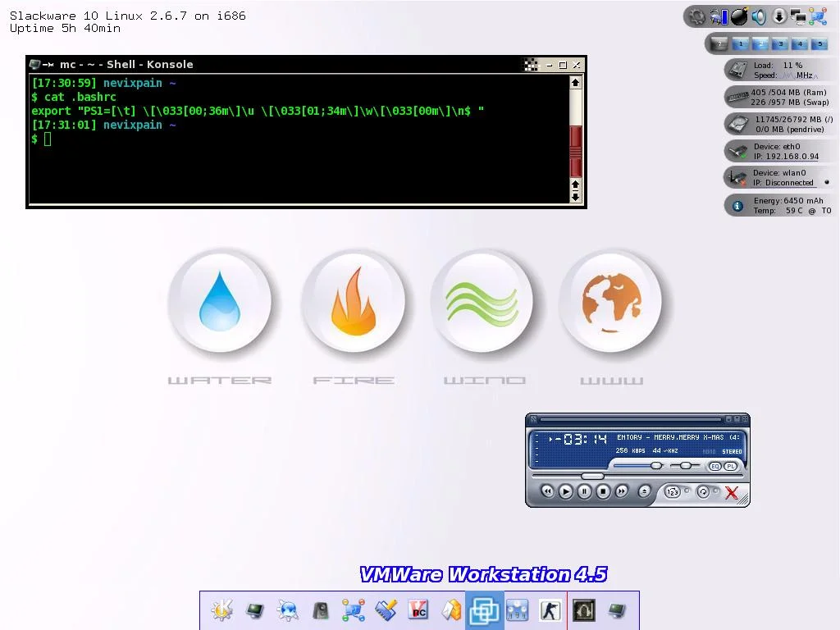Open the network nodes icon in the dock
840x630 pixels.
click(354, 610)
